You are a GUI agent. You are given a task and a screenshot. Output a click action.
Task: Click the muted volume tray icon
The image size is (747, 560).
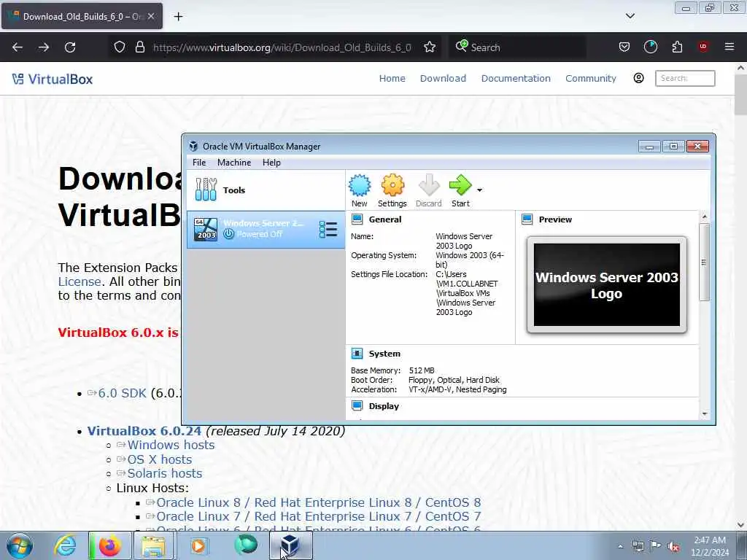(x=673, y=546)
